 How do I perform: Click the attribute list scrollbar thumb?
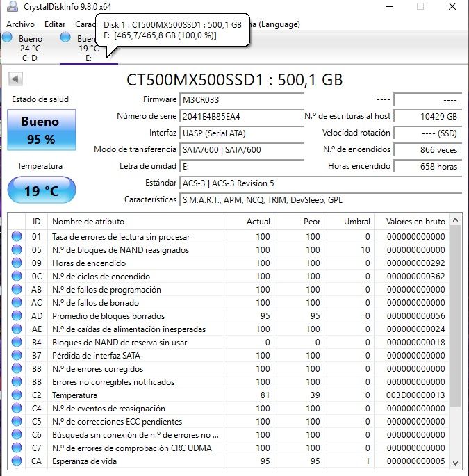pyautogui.click(x=455, y=315)
